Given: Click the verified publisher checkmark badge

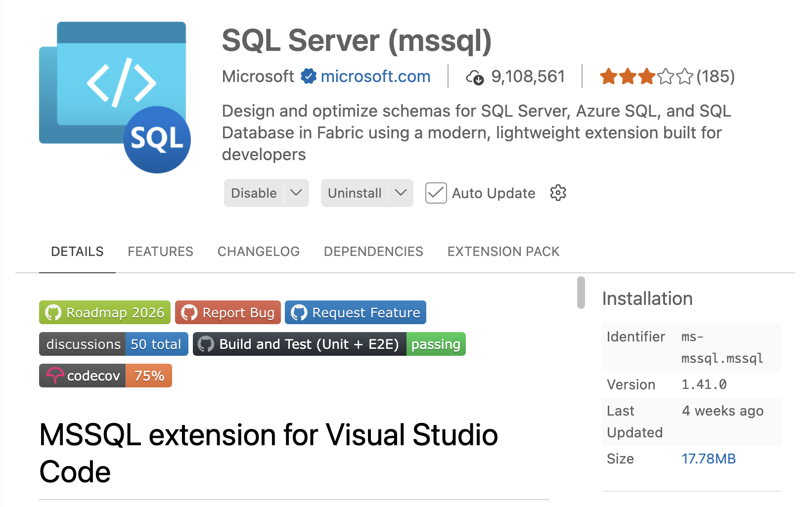Looking at the screenshot, I should pos(308,76).
